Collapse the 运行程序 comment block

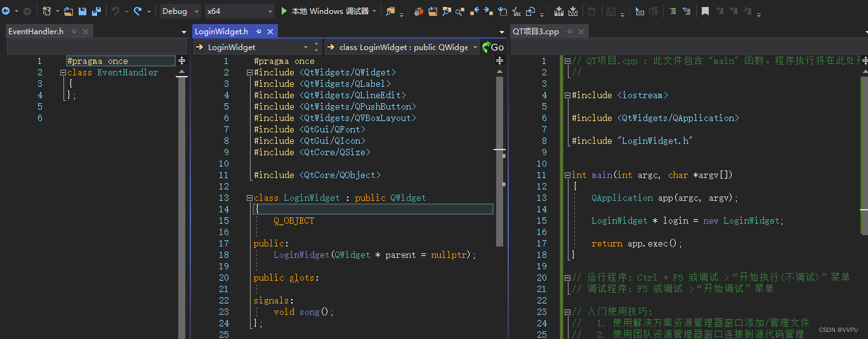pyautogui.click(x=567, y=278)
